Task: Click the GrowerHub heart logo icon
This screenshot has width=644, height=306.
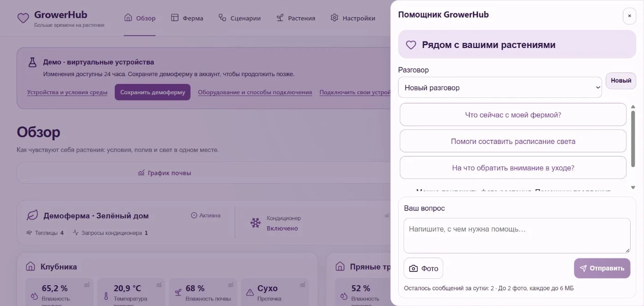Action: tap(23, 18)
